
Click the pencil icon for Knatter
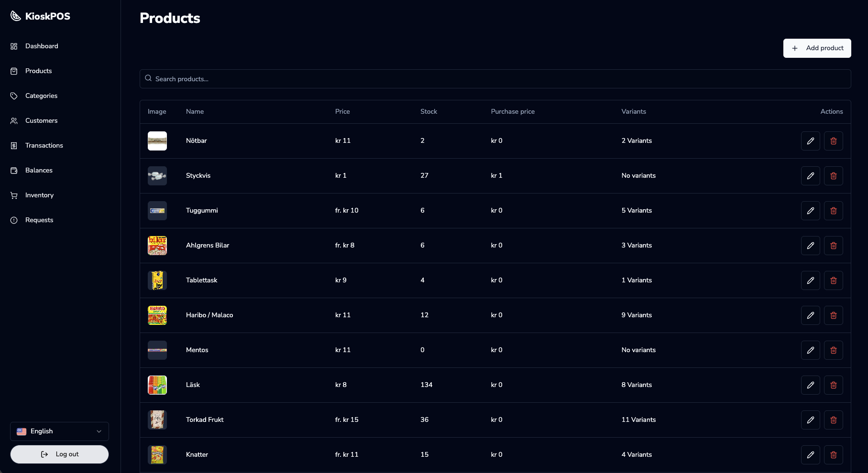[x=810, y=455]
